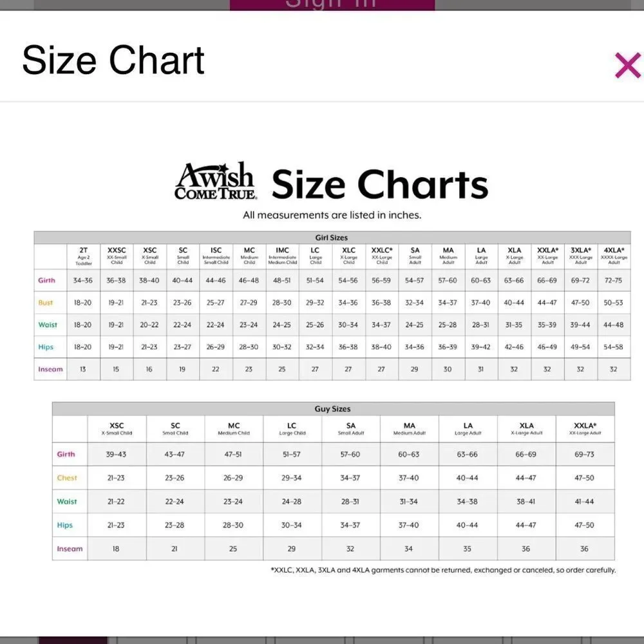Click the XXLC* column header

(x=381, y=256)
